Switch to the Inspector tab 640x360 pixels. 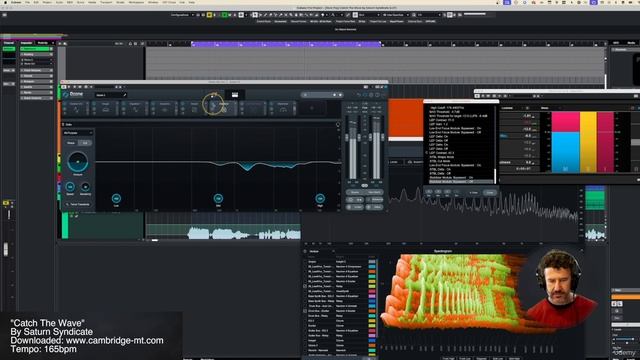(26, 43)
